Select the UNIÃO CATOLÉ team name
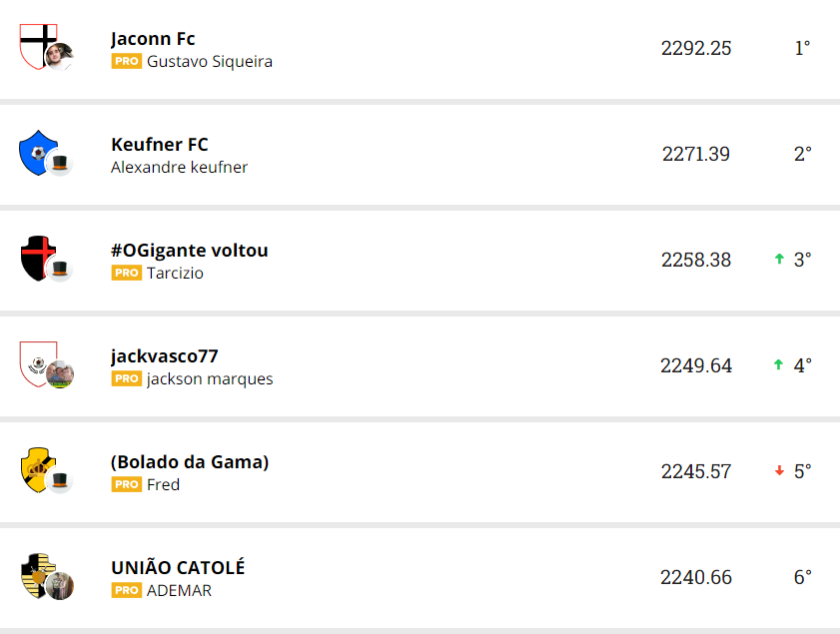 [178, 568]
